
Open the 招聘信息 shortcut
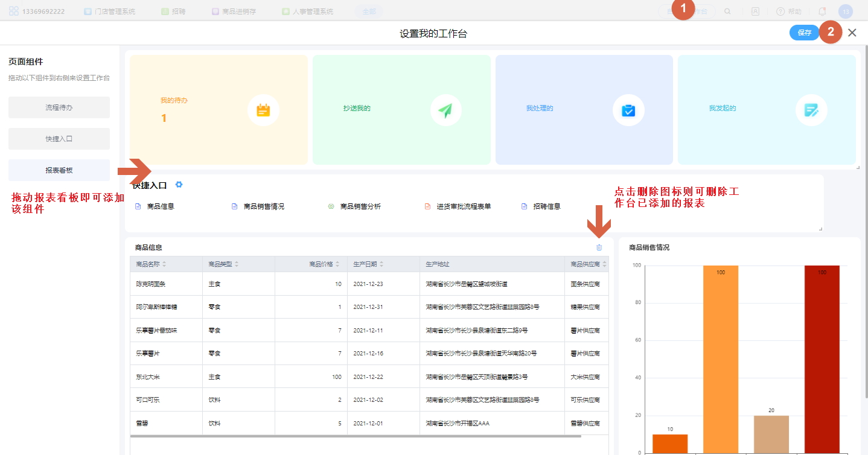pos(546,206)
